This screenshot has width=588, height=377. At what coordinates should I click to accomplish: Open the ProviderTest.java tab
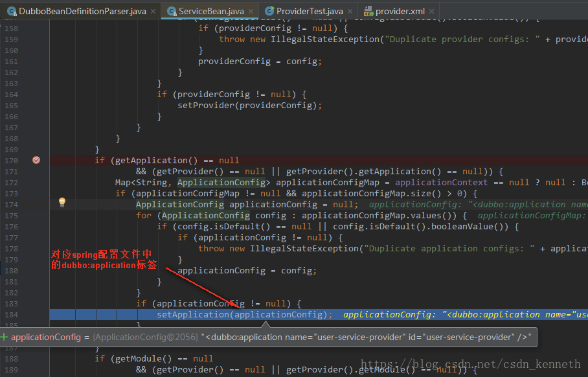[x=310, y=11]
